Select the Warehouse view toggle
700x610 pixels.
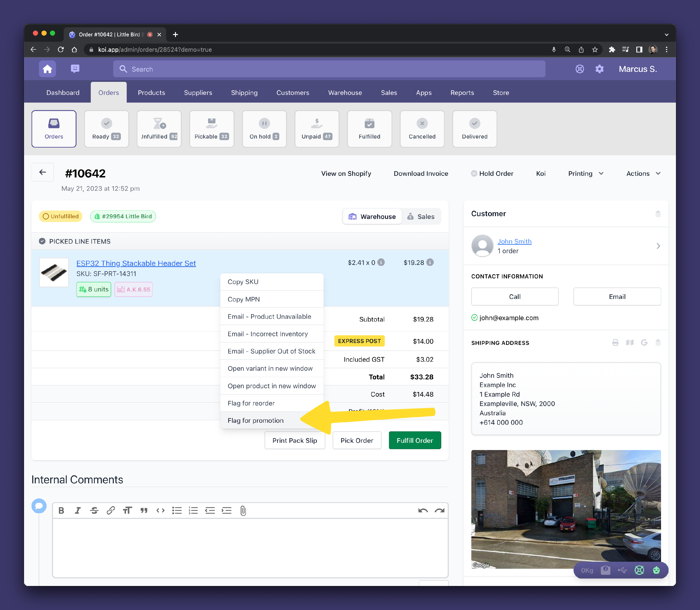(372, 216)
